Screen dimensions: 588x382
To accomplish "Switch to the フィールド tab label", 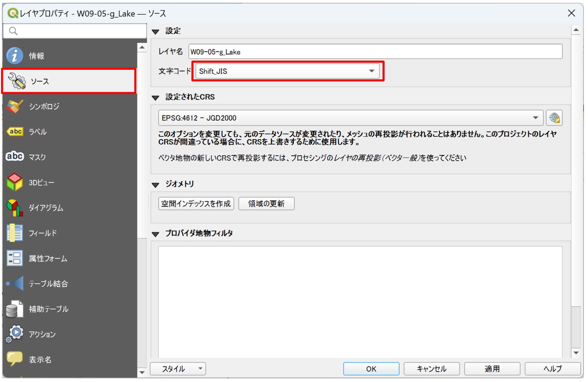I will pos(43,233).
